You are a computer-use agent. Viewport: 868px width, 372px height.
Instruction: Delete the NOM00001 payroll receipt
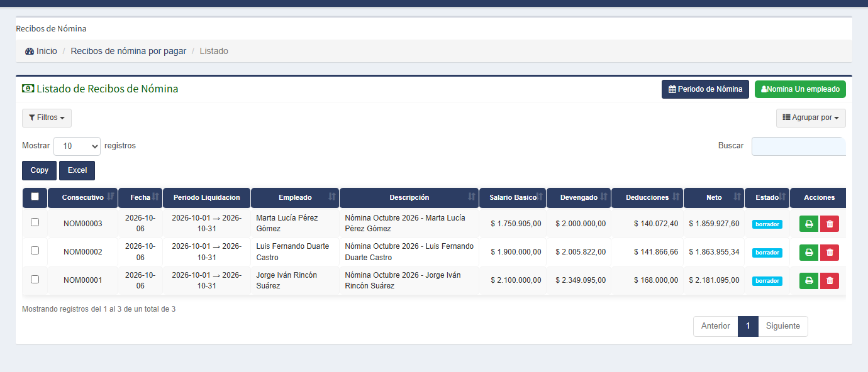[830, 280]
